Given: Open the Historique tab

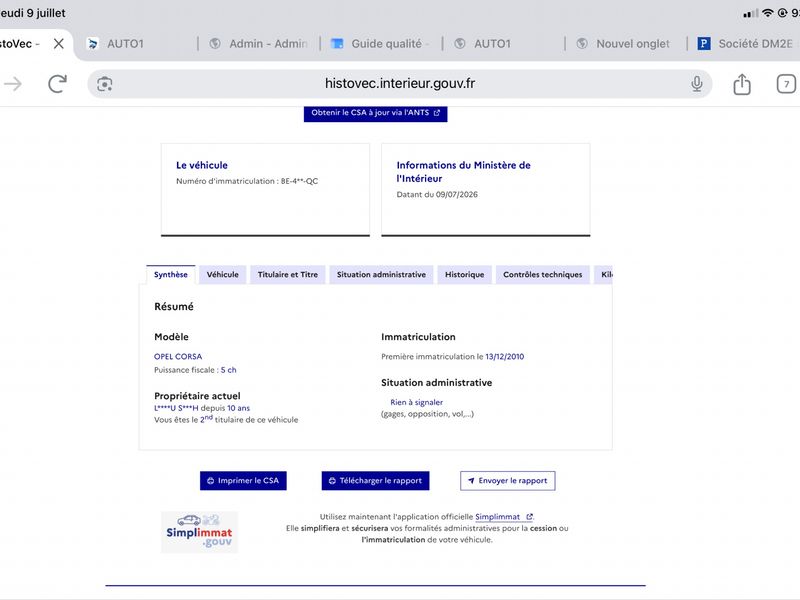Looking at the screenshot, I should pos(464,274).
